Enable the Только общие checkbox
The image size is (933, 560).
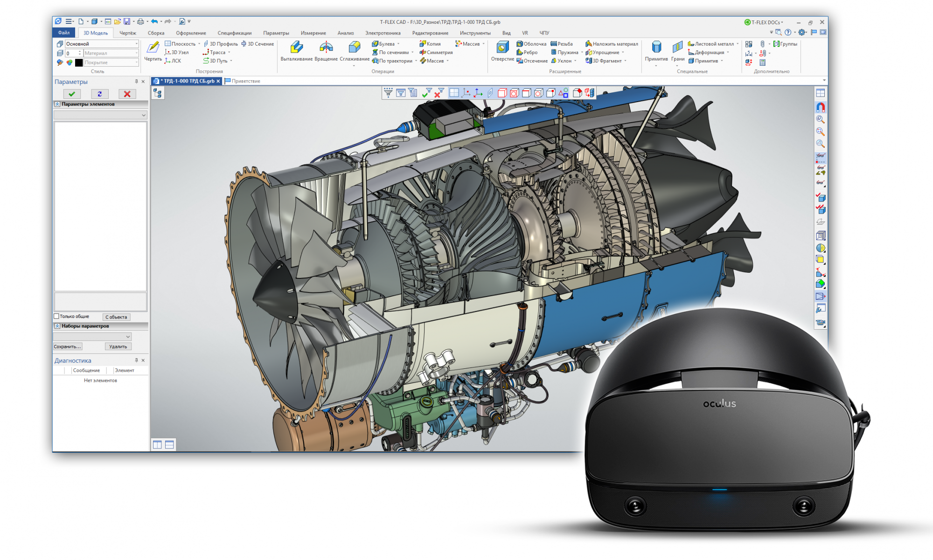click(x=56, y=316)
